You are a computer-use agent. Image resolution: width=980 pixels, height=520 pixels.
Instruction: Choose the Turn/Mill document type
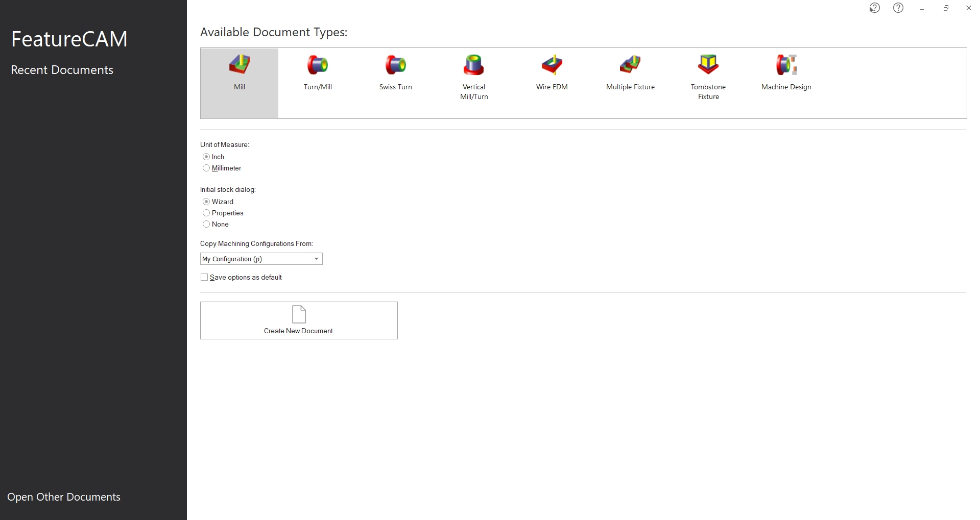[x=318, y=65]
